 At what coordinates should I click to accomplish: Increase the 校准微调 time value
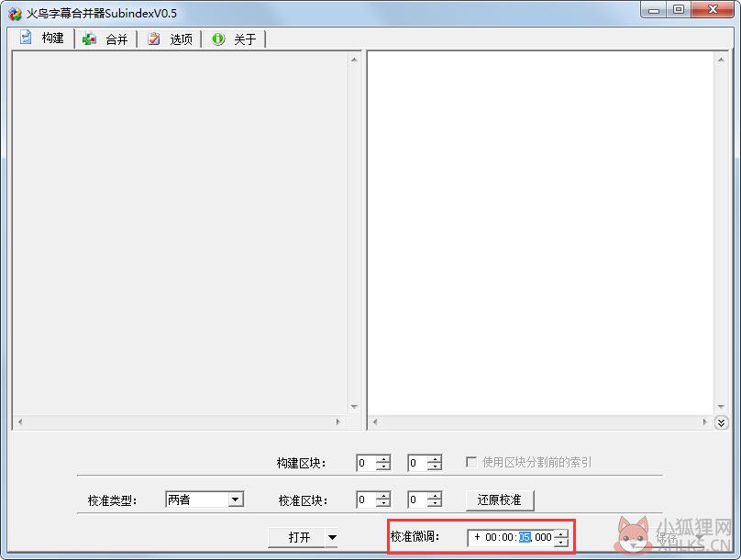click(561, 533)
